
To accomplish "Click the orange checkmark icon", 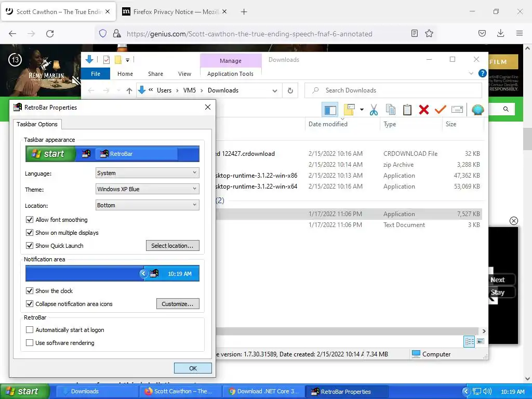I will click(441, 110).
